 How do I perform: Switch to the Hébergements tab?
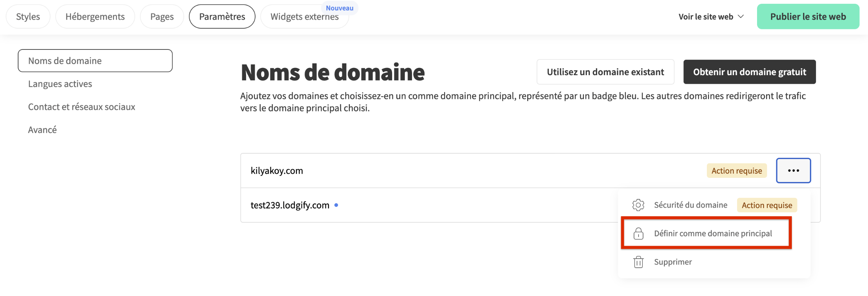click(x=95, y=17)
